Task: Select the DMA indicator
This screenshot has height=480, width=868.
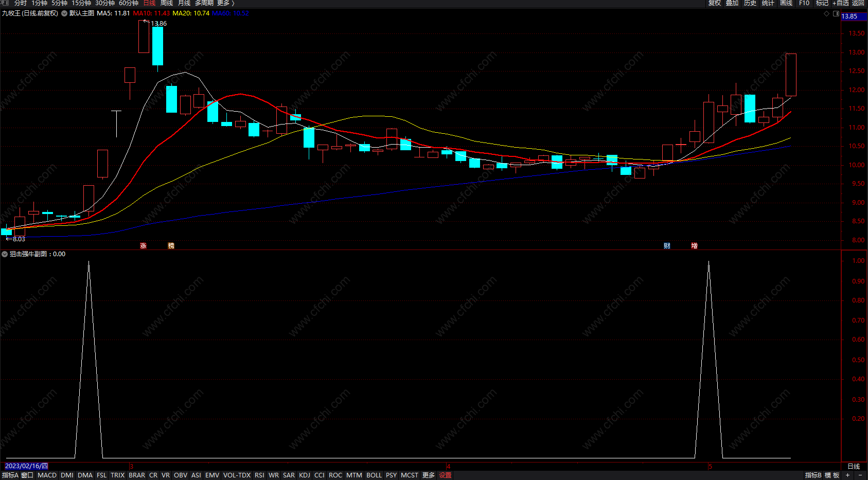Action: pyautogui.click(x=85, y=475)
